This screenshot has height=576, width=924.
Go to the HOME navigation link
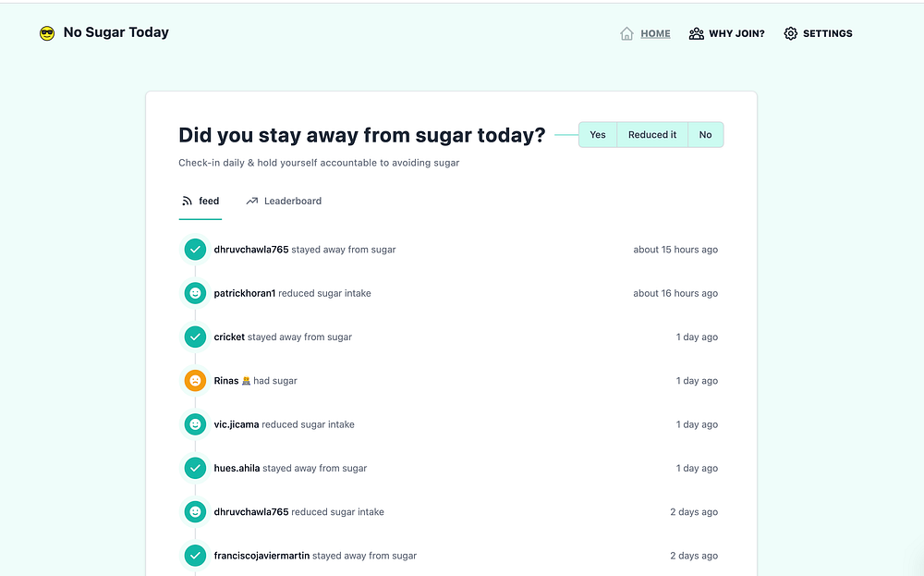(655, 33)
